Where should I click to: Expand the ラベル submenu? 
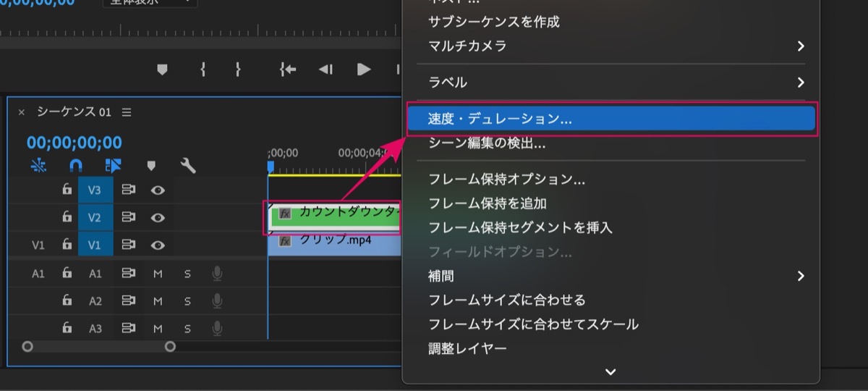coord(611,82)
